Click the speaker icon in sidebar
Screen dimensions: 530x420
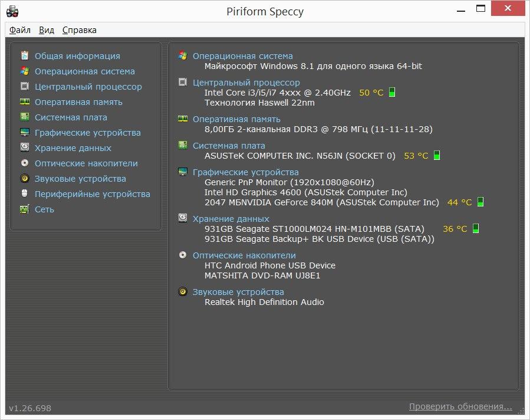click(x=25, y=178)
